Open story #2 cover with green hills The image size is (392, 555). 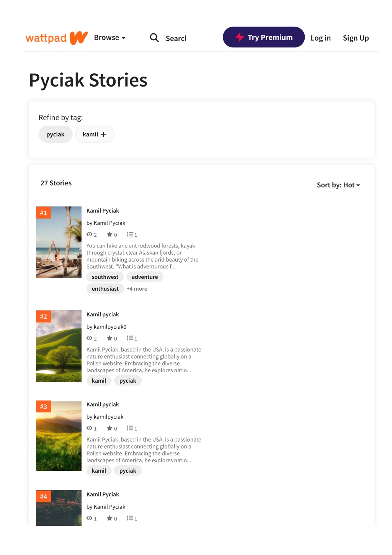[x=59, y=346]
